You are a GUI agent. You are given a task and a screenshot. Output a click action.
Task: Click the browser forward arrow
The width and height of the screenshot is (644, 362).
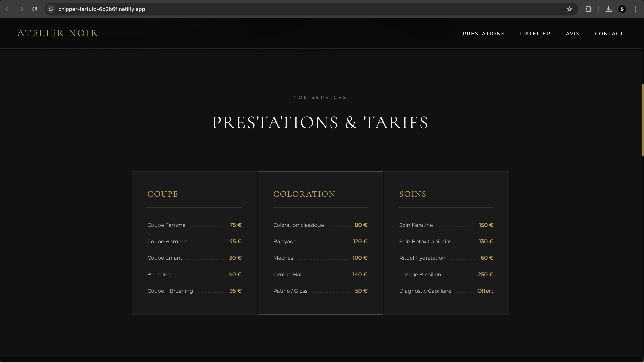[x=21, y=9]
